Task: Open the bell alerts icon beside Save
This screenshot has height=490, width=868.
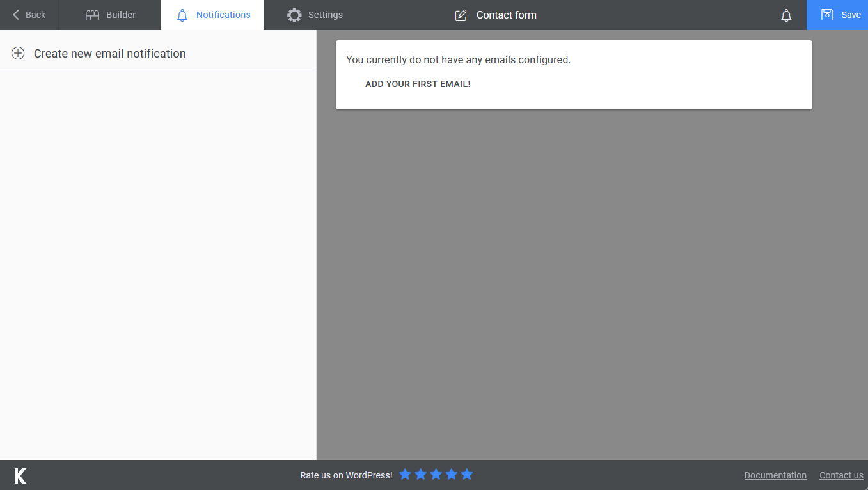Action: click(x=787, y=15)
